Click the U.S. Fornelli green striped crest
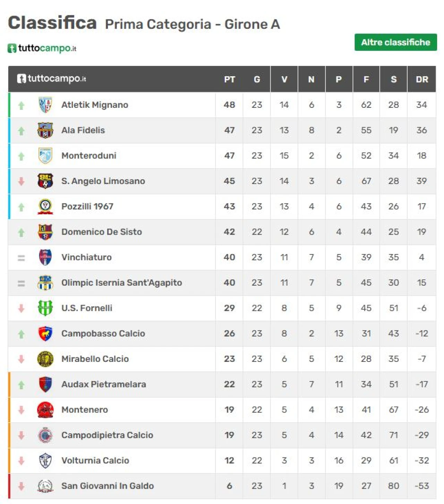Screen dimensions: 444x504 pyautogui.click(x=45, y=308)
